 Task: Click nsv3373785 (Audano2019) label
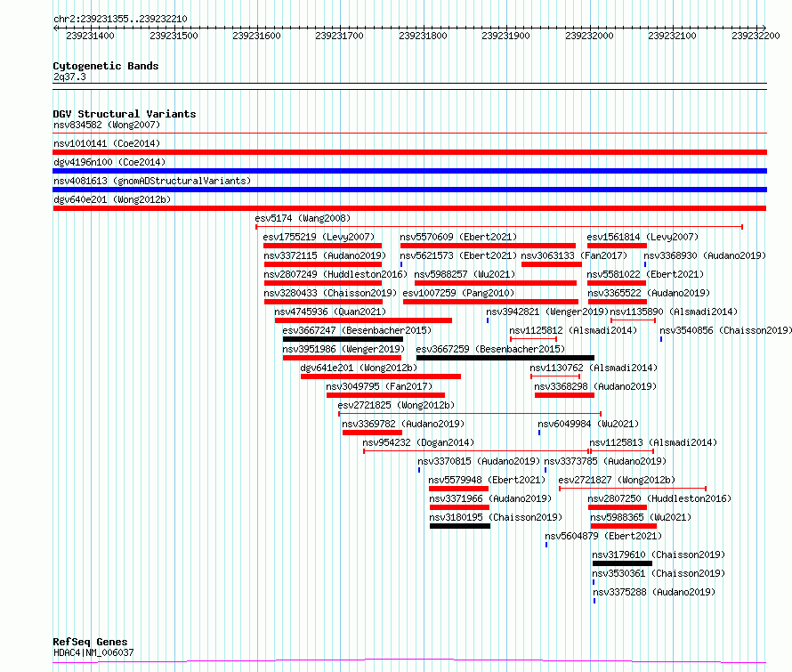[605, 461]
